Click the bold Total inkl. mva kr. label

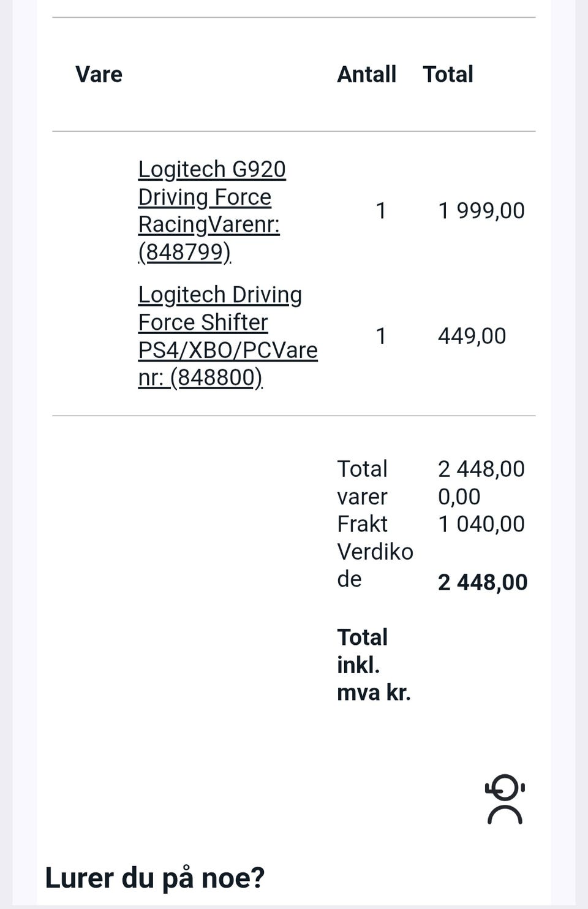click(x=373, y=664)
